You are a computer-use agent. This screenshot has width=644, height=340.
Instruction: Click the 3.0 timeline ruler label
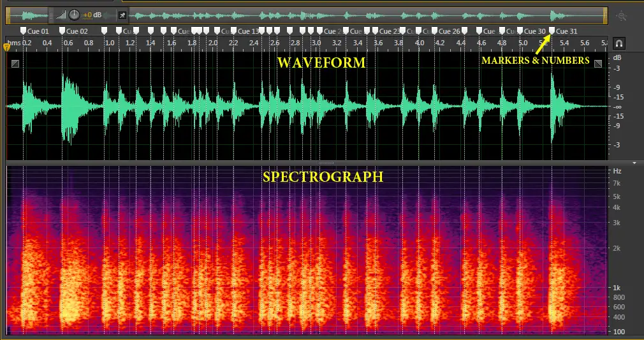point(316,43)
